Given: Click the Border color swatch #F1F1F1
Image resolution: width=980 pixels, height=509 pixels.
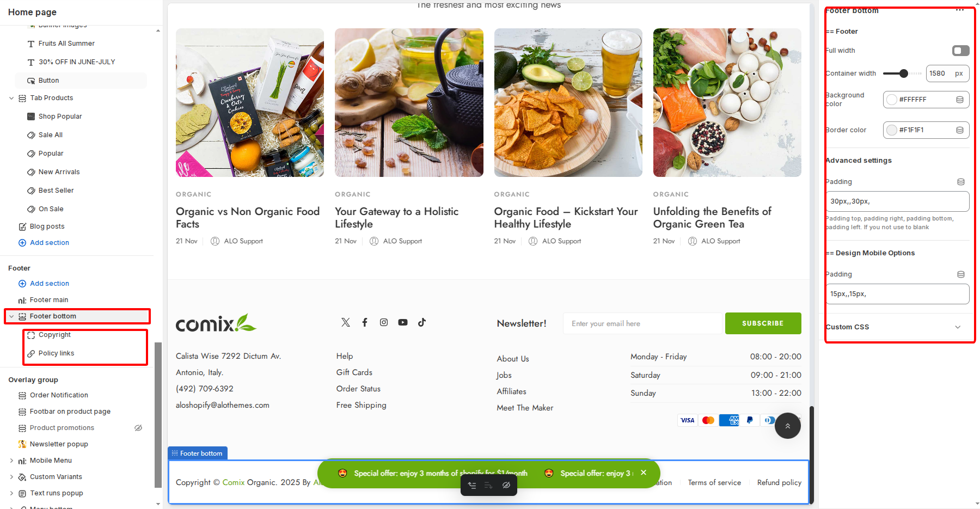Looking at the screenshot, I should click(x=892, y=130).
